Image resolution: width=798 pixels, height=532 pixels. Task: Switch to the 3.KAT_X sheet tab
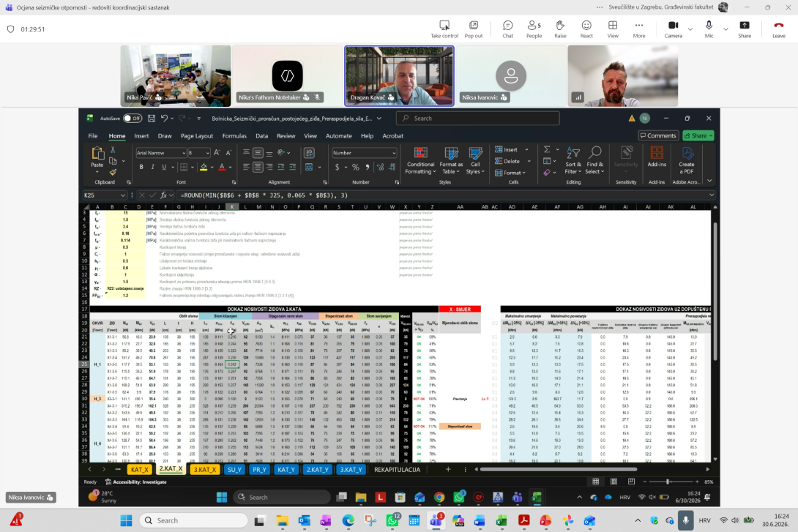click(x=204, y=470)
